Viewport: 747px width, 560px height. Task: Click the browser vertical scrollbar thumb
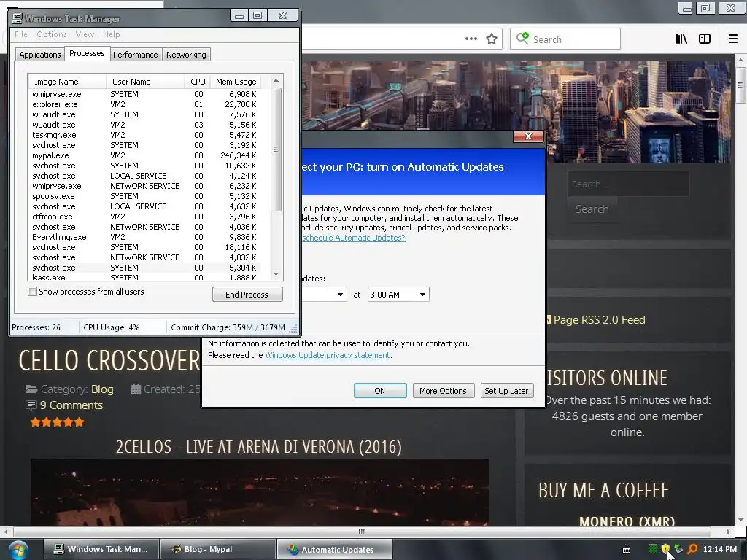point(740,85)
